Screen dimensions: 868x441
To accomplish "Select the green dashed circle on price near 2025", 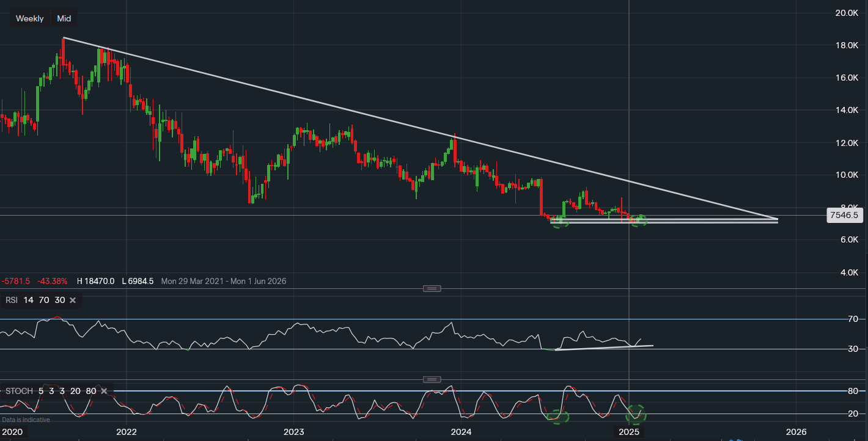I will pos(639,221).
